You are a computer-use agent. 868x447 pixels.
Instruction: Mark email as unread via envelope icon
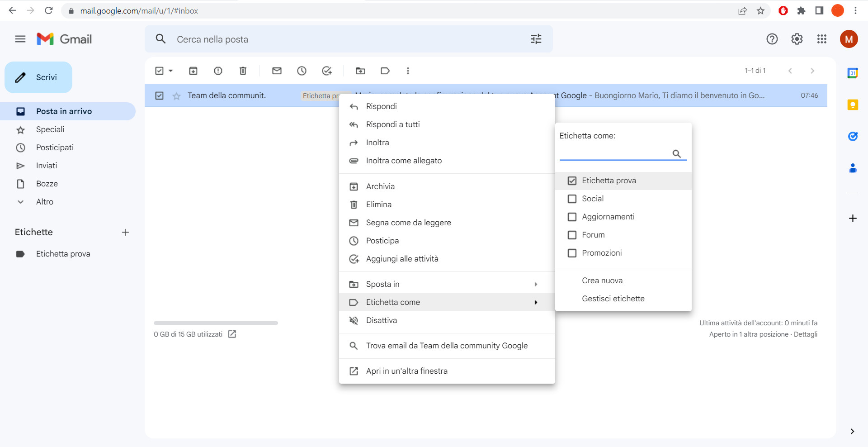(277, 71)
